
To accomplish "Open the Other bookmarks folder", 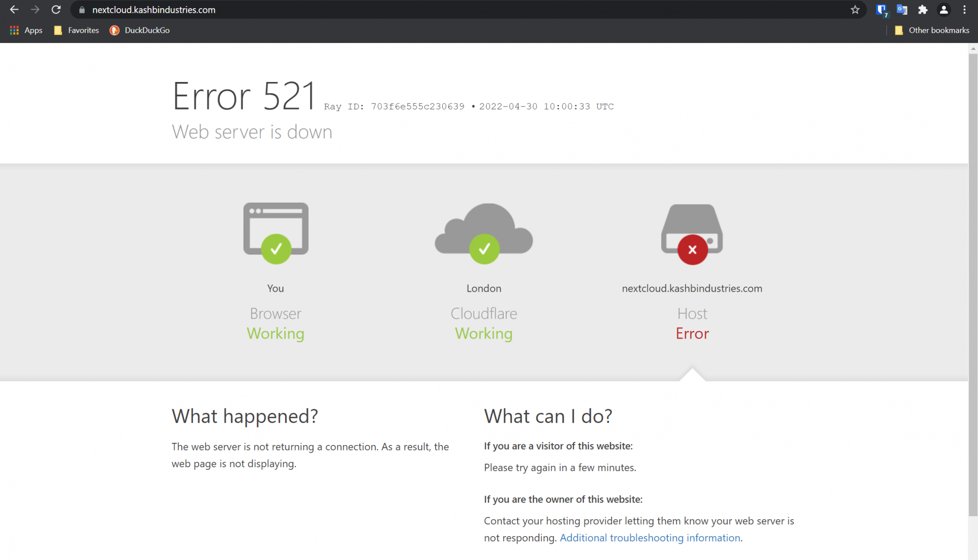I will pos(932,31).
